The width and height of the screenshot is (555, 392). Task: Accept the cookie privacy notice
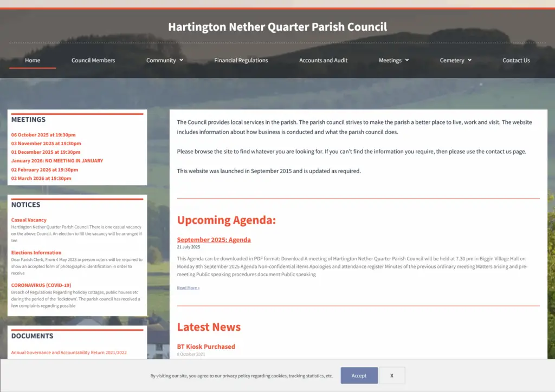(359, 375)
